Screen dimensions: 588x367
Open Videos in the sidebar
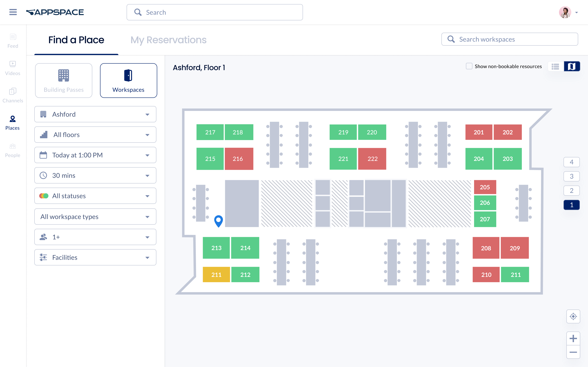point(13,68)
